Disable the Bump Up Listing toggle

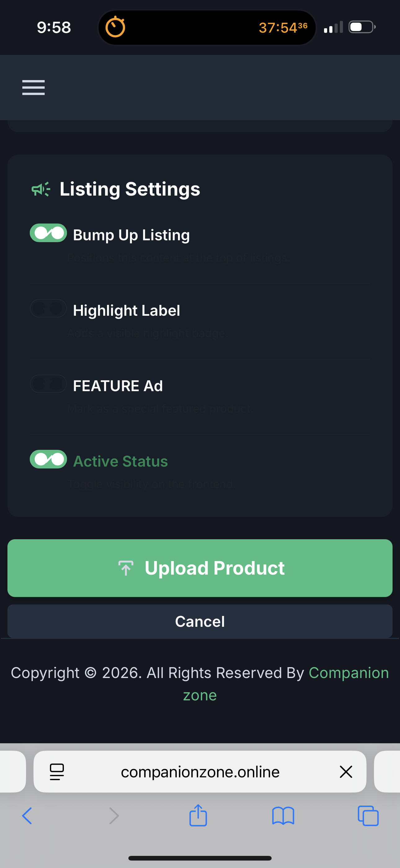click(48, 233)
